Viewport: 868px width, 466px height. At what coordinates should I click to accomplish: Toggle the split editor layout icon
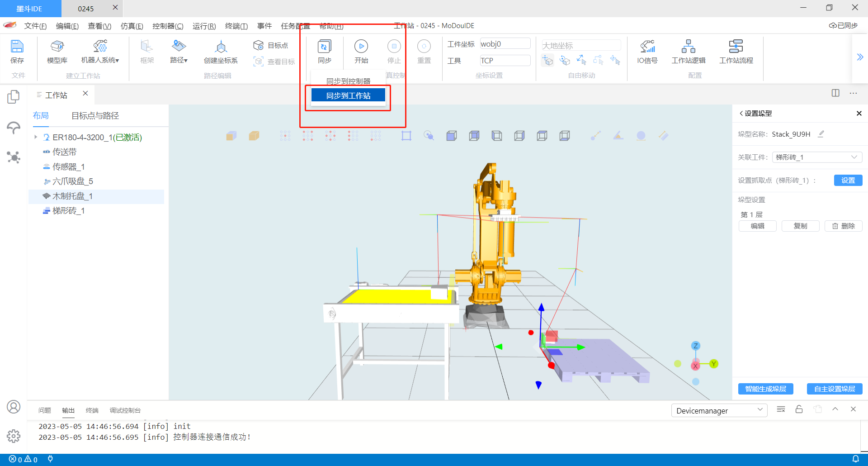coord(835,93)
